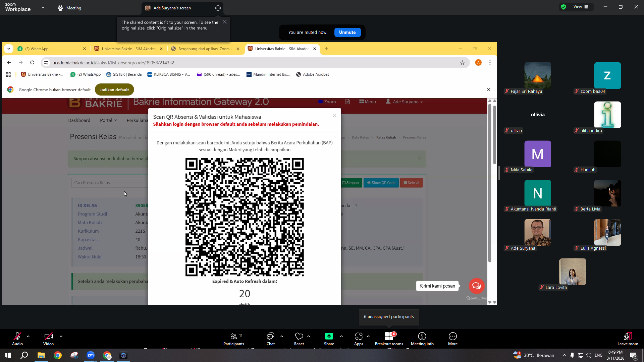
Task: Open Ade Suryana's screen share options
Action: click(218, 8)
